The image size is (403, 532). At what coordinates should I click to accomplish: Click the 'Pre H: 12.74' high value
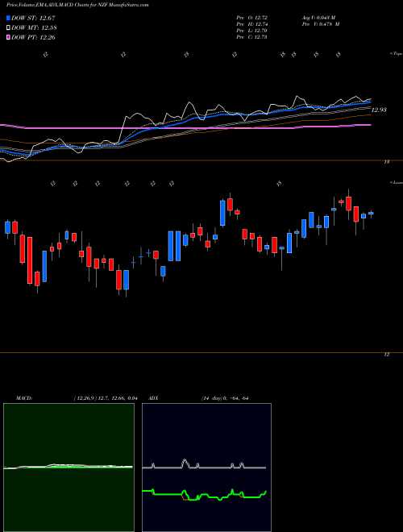tap(252, 24)
